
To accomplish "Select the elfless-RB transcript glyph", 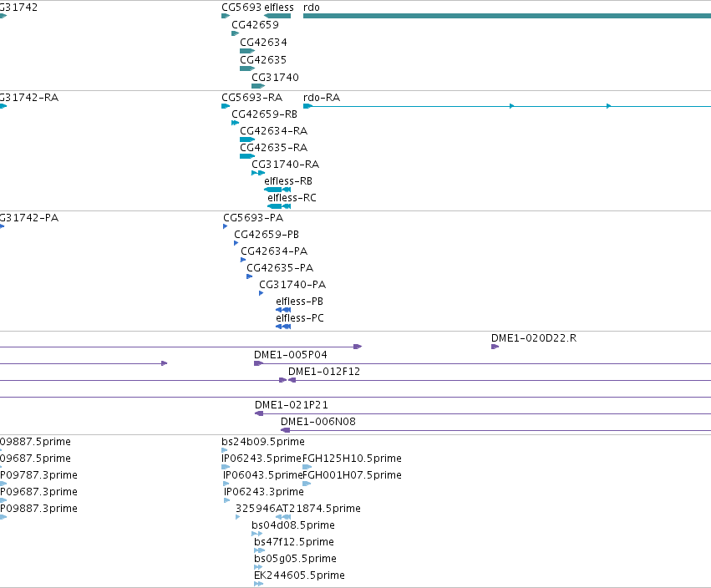I will point(277,190).
